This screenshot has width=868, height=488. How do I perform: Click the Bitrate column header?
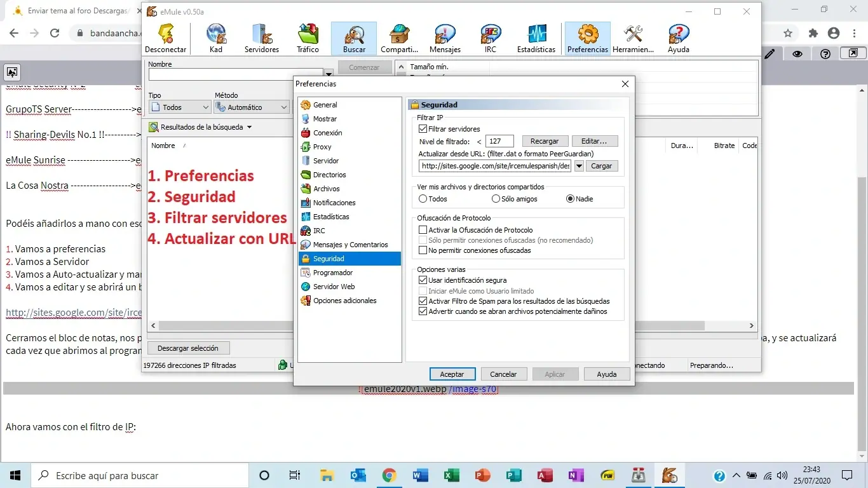(x=724, y=146)
